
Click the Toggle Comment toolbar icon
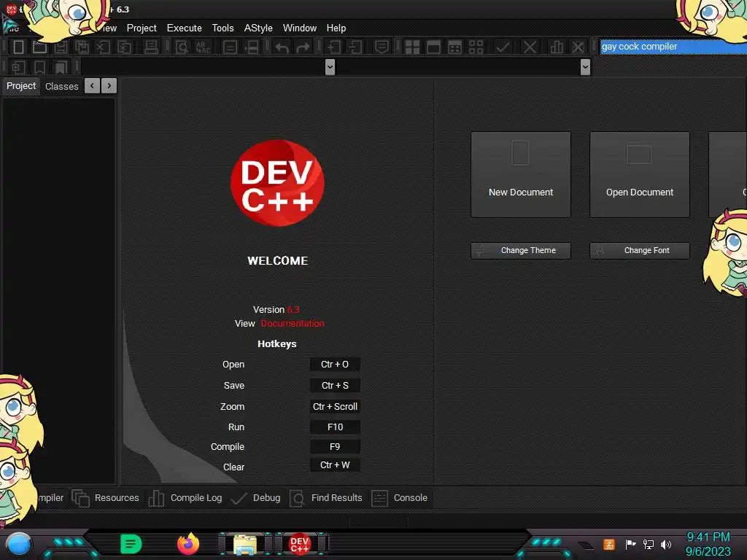point(382,47)
